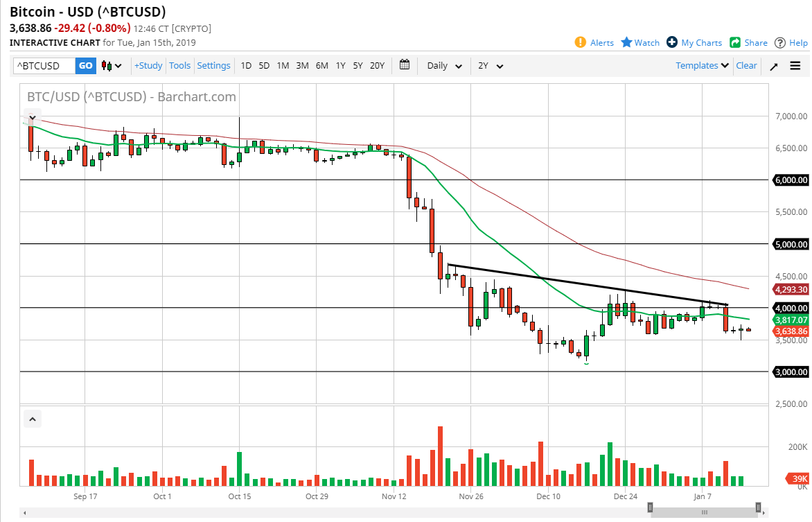The width and height of the screenshot is (812, 522).
Task: Collapse the price pane using top-left chevron
Action: pos(32,116)
